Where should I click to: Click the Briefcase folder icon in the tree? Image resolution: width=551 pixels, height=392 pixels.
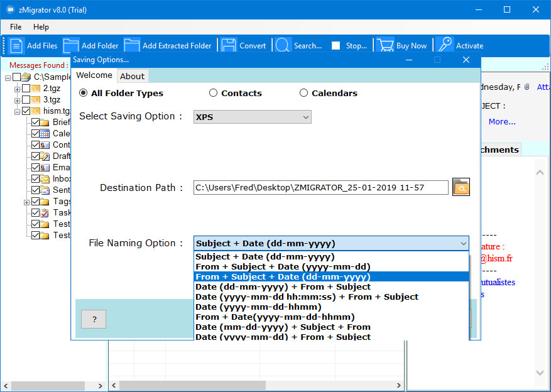[45, 122]
